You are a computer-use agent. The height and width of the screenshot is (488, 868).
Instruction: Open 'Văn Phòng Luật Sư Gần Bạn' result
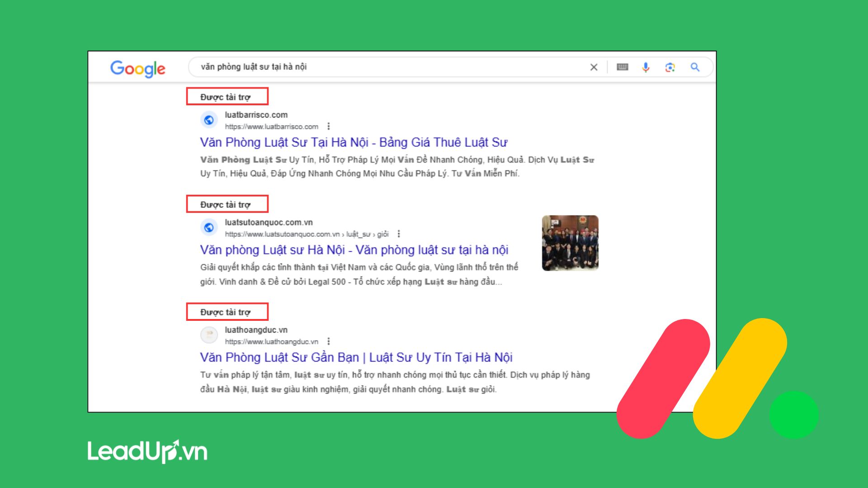(356, 357)
